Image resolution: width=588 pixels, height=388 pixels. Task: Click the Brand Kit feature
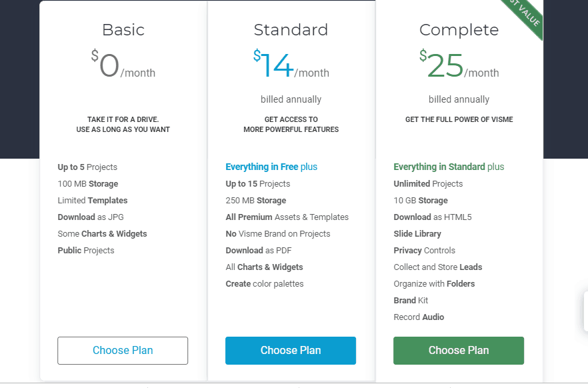411,300
